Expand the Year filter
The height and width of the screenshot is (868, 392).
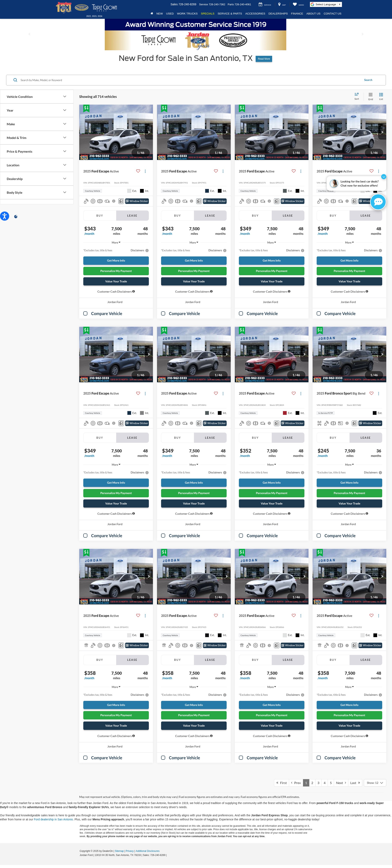click(x=37, y=110)
